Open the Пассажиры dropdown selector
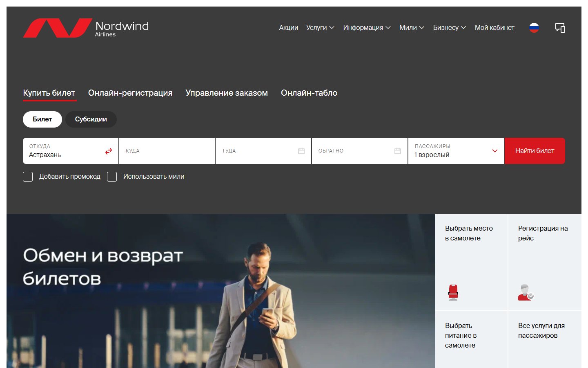The image size is (588, 368). point(456,151)
